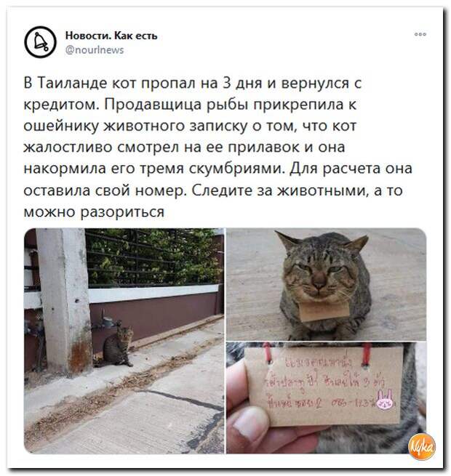Click the tweet text about Thailand cat
The width and height of the screenshot is (451, 476).
(x=217, y=148)
